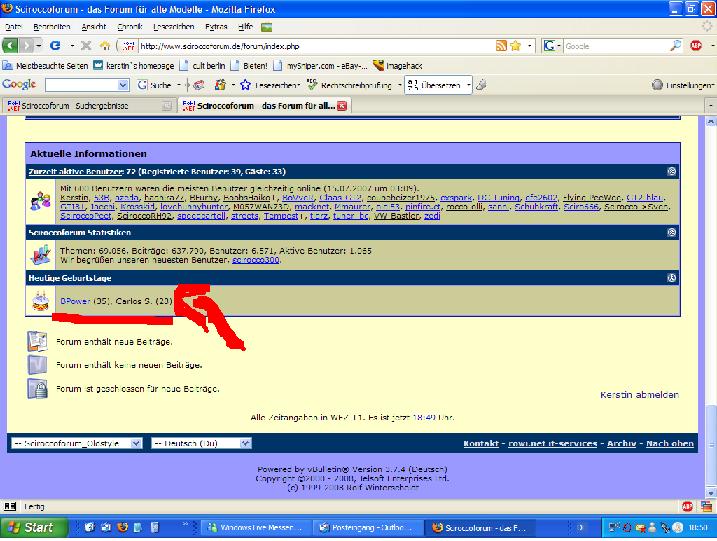Switch to Posteingang Outlook taskbar item
This screenshot has width=717, height=541.
367,527
